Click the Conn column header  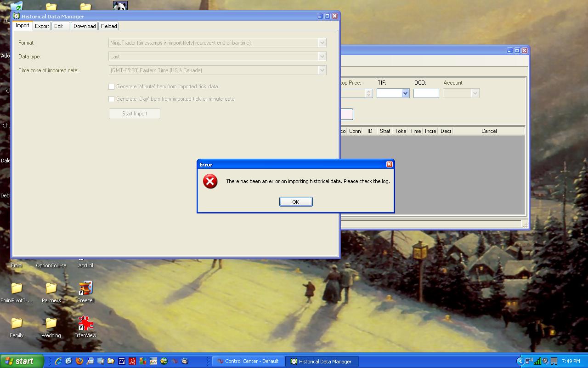355,131
